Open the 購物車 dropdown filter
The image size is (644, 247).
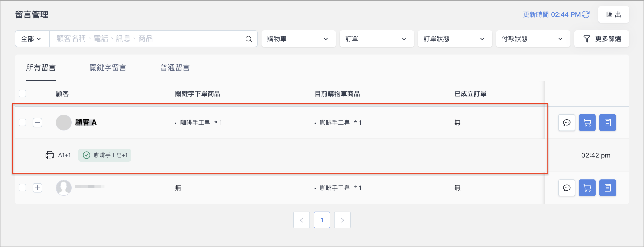(x=299, y=39)
